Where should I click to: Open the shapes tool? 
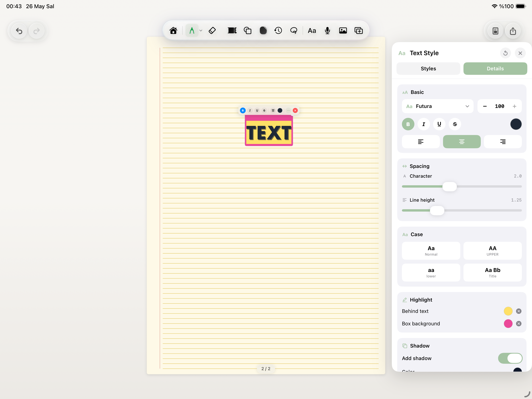[x=248, y=31]
